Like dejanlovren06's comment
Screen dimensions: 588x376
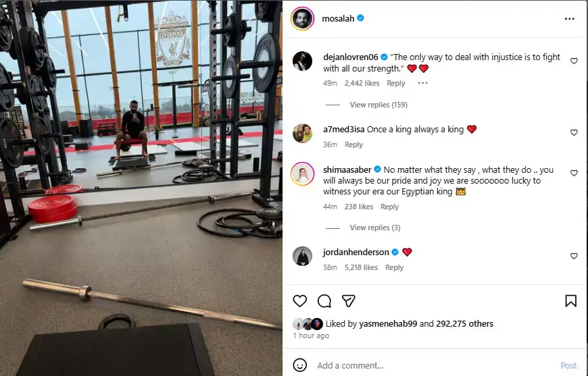click(574, 61)
